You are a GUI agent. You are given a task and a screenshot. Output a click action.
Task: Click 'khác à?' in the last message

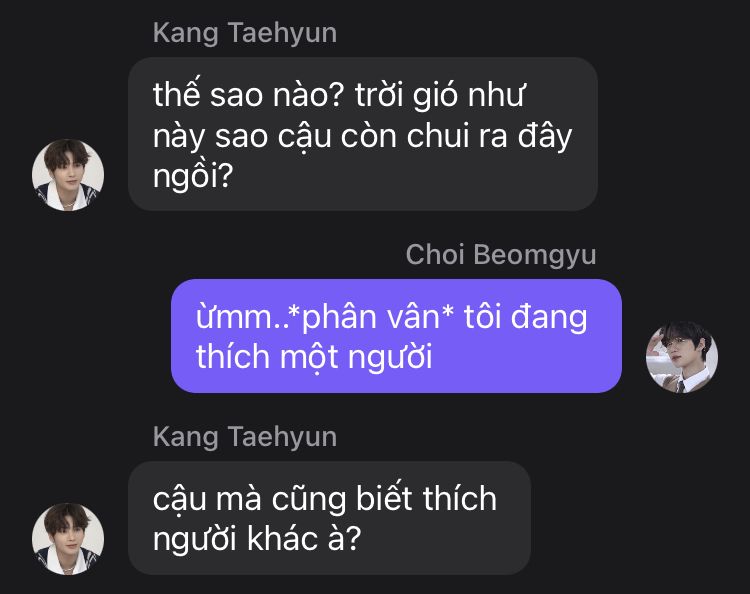click(304, 539)
